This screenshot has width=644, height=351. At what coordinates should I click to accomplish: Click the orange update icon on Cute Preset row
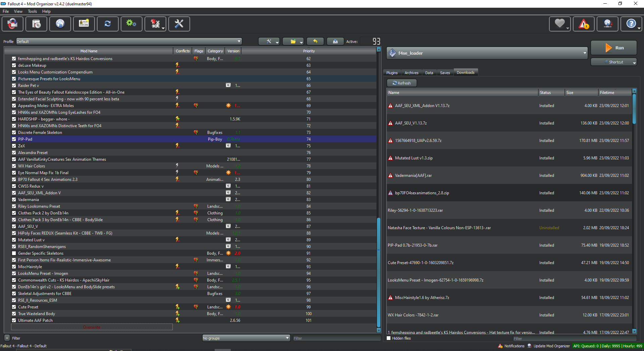(x=228, y=307)
